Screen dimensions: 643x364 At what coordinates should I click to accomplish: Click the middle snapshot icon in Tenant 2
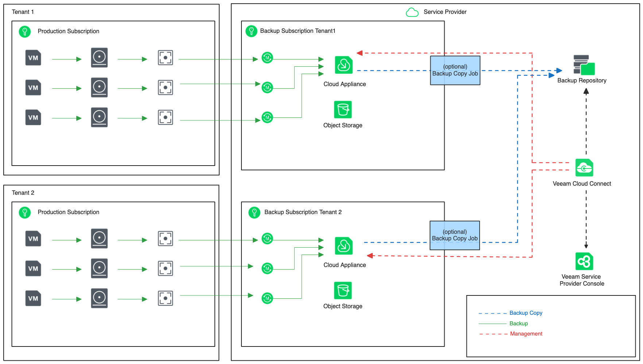pos(166,268)
